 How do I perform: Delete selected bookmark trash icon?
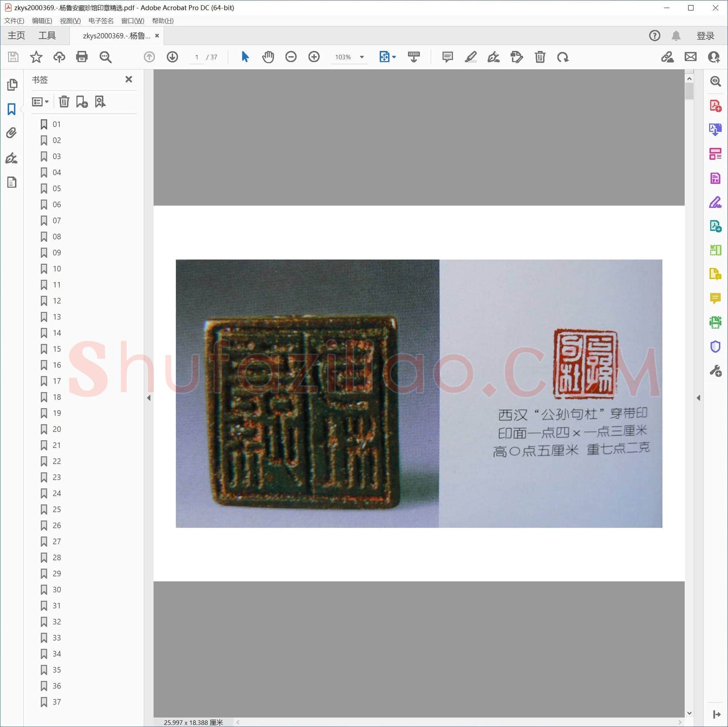tap(64, 102)
